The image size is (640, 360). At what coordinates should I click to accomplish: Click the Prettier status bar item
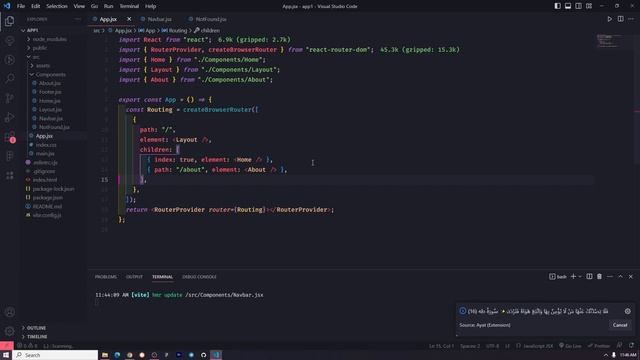click(x=599, y=346)
